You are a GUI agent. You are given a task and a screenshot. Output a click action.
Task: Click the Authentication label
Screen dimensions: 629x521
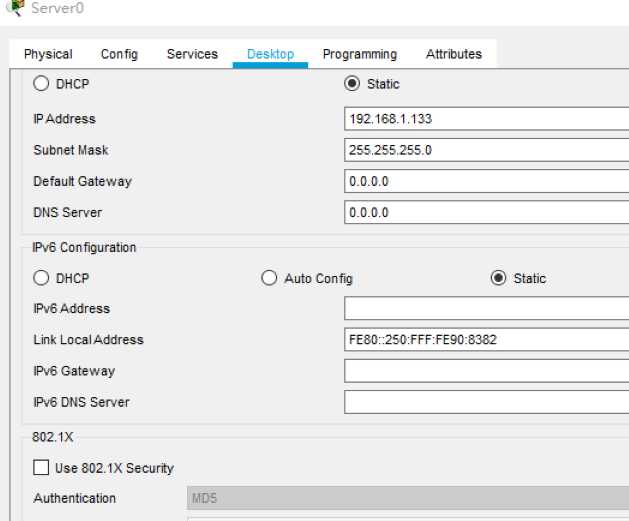75,498
